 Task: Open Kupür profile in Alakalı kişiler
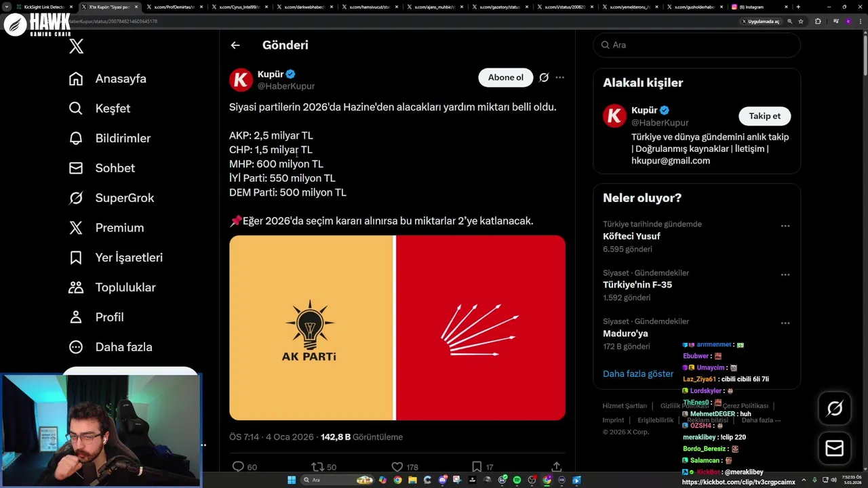(x=644, y=110)
